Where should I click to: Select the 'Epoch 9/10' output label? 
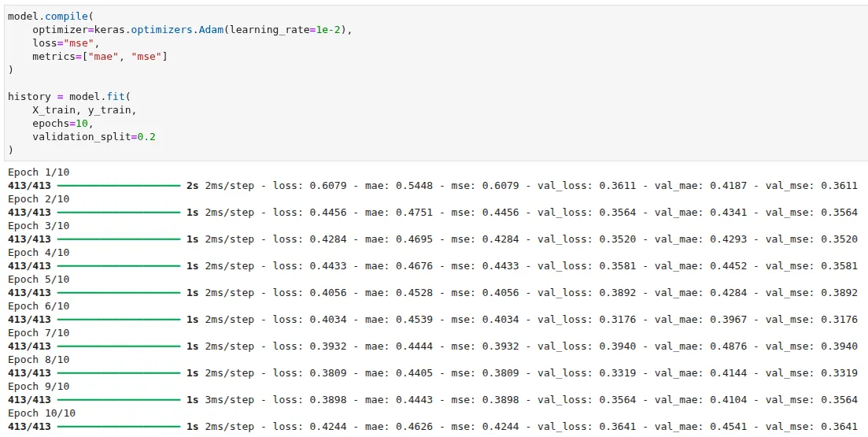coord(39,387)
